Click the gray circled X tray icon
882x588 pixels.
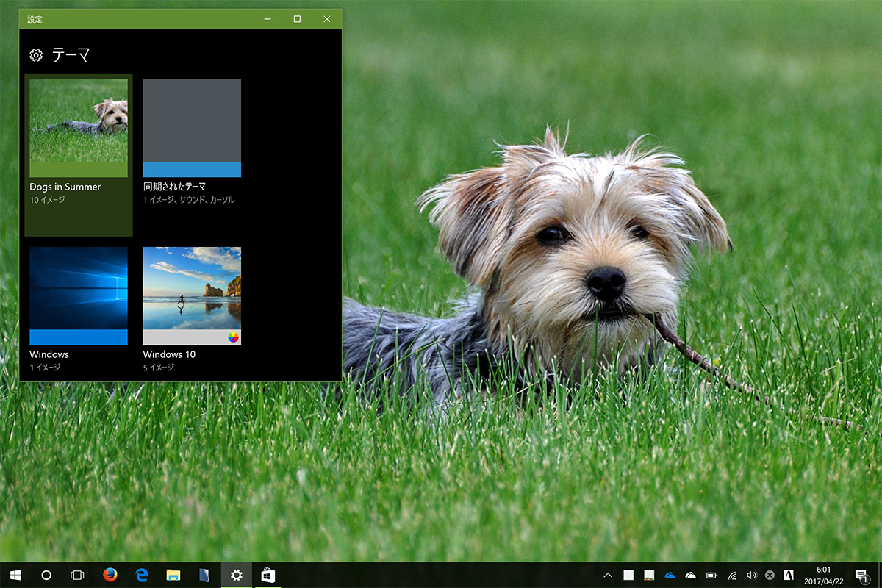point(770,575)
